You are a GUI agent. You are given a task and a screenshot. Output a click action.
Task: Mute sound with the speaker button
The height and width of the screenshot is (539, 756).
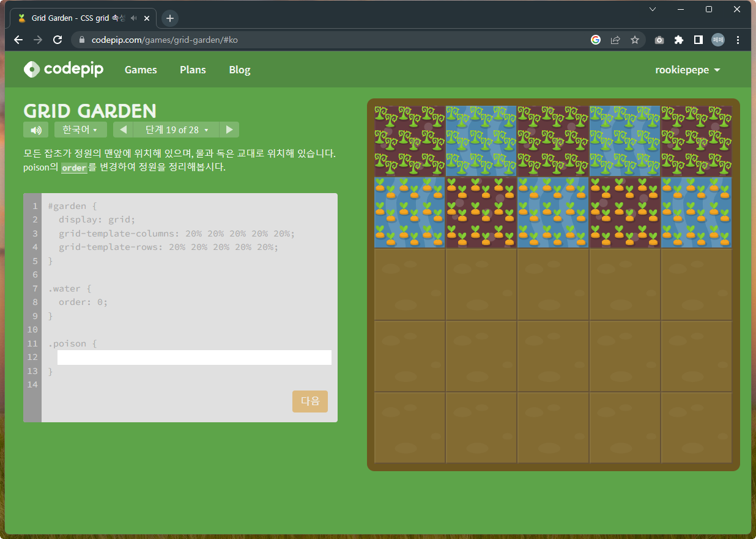(35, 130)
